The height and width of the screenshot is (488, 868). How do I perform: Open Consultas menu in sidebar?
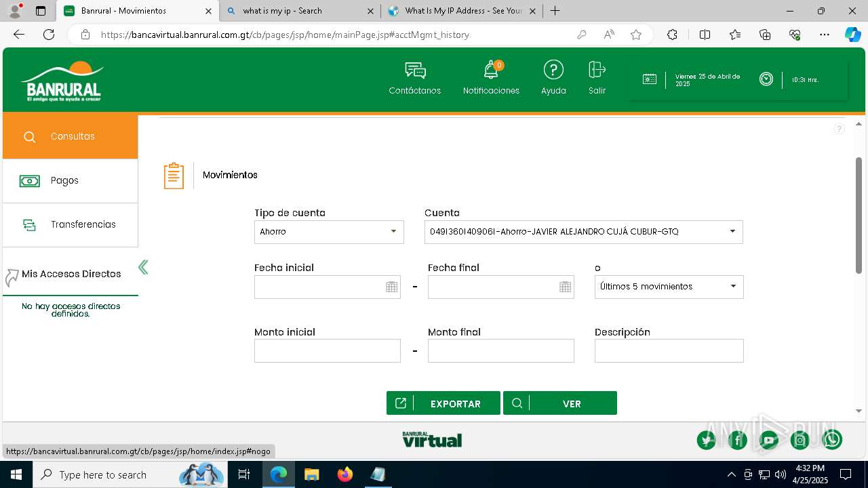point(71,136)
